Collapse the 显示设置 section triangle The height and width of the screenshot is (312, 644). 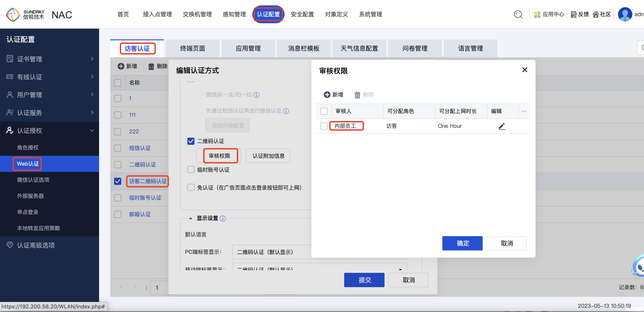pyautogui.click(x=190, y=218)
